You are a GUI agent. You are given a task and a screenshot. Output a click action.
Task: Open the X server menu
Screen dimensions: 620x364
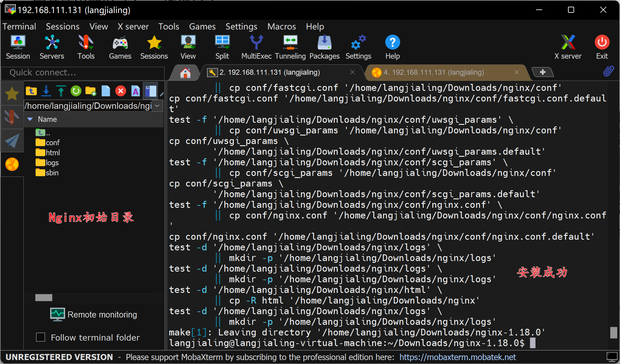133,26
